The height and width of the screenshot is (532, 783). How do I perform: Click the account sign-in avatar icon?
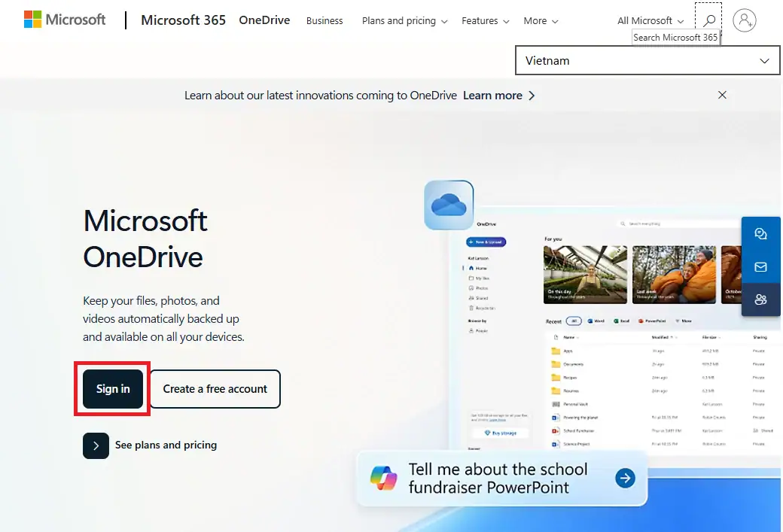(x=744, y=20)
